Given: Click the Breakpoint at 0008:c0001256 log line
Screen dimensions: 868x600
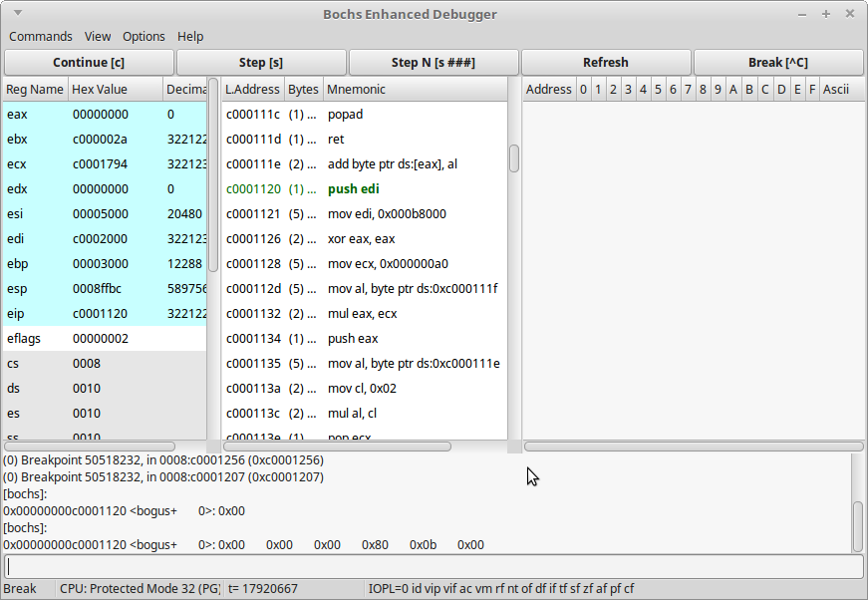Looking at the screenshot, I should pos(163,460).
